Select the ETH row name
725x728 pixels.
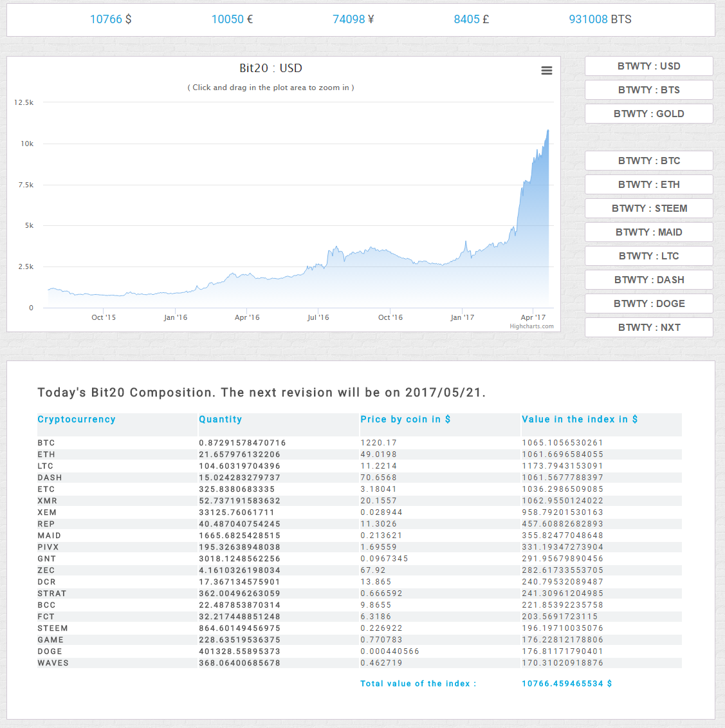point(46,454)
